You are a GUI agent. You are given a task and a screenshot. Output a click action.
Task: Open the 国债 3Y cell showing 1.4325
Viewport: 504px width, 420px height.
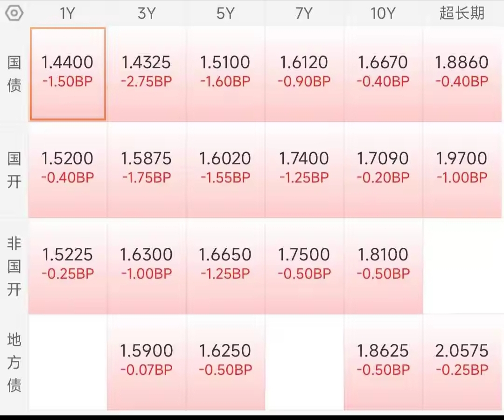pos(147,74)
